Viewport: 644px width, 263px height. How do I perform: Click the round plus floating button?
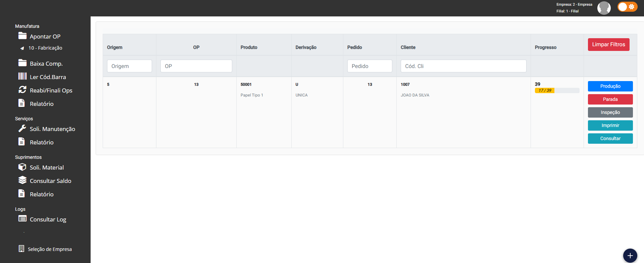[630, 256]
